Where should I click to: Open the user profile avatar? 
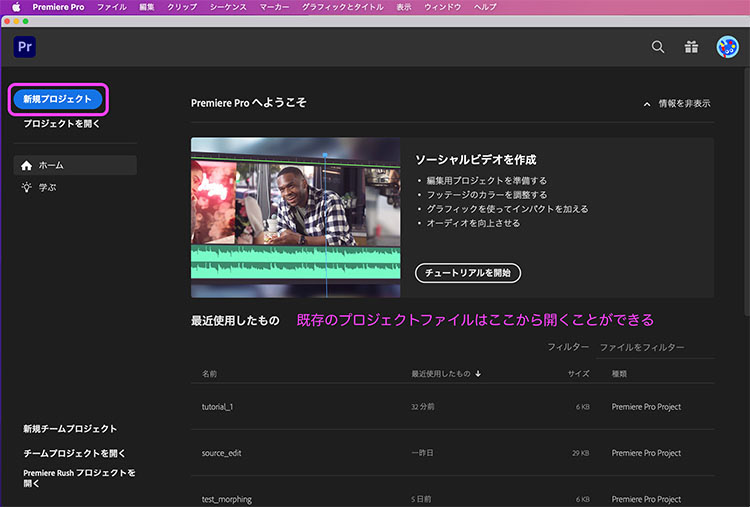[x=727, y=47]
